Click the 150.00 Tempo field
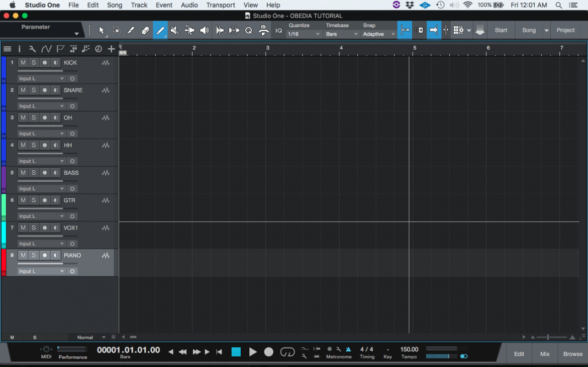 click(409, 349)
